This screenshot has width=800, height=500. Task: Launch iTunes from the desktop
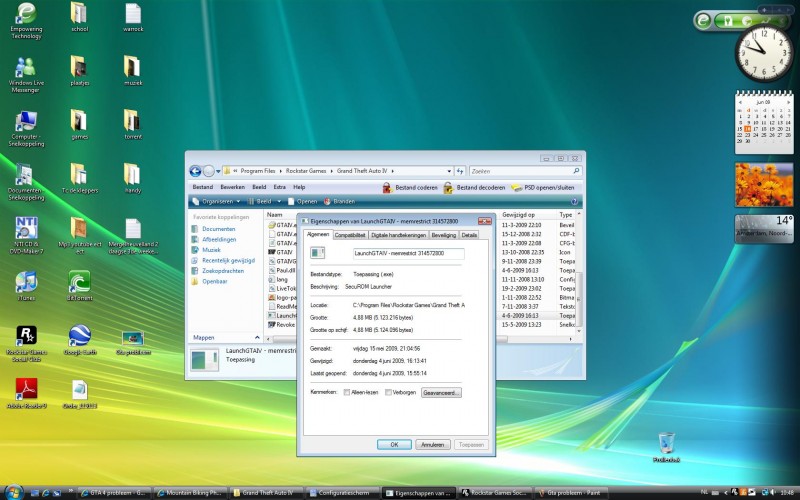[x=26, y=286]
